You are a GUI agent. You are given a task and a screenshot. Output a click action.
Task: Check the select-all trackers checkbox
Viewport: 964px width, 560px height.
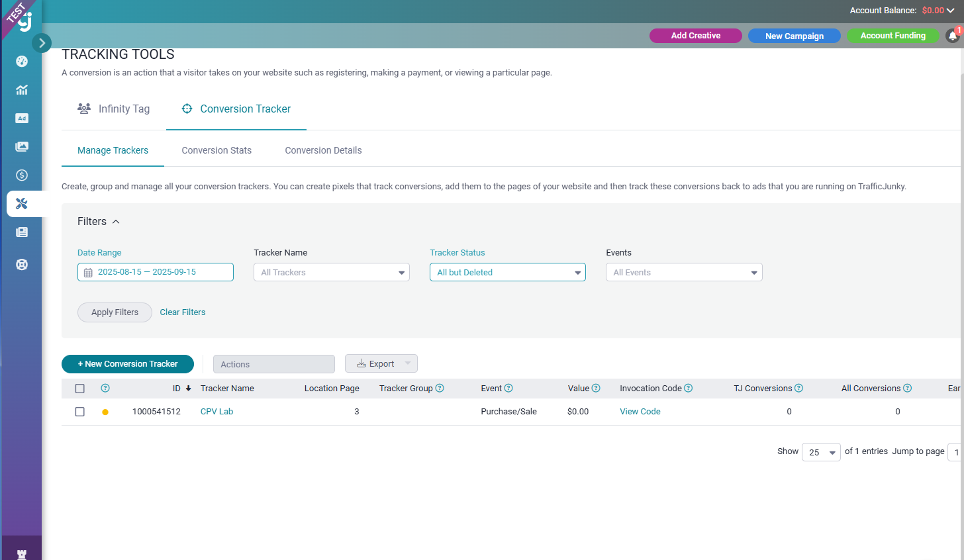click(x=80, y=389)
